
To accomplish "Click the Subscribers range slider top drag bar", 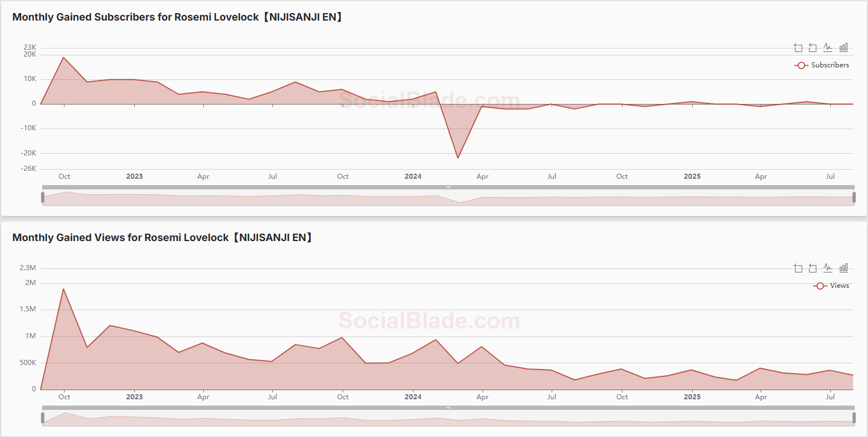I will pos(448,187).
